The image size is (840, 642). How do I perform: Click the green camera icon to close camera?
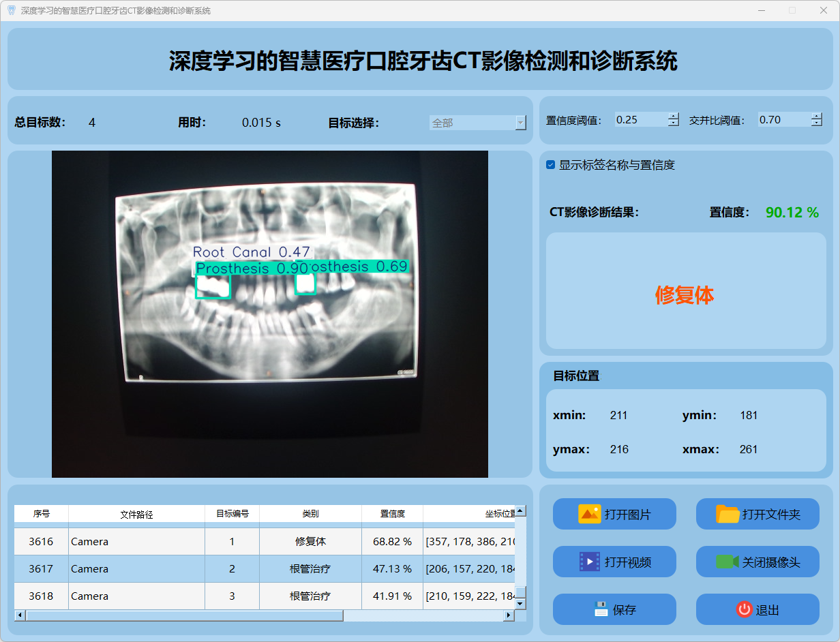click(727, 562)
